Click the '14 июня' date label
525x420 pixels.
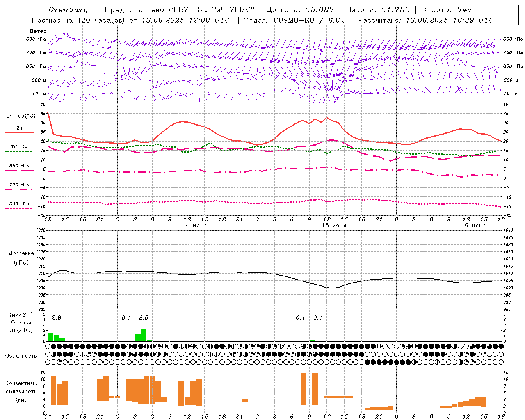pyautogui.click(x=194, y=226)
